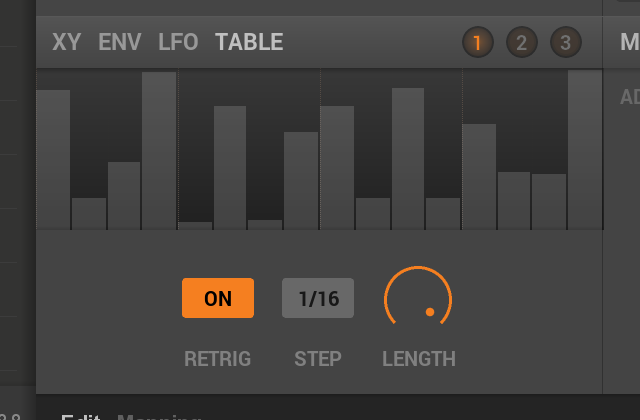This screenshot has height=420, width=640.
Task: Click the sixth step bar
Action: pyautogui.click(x=230, y=168)
